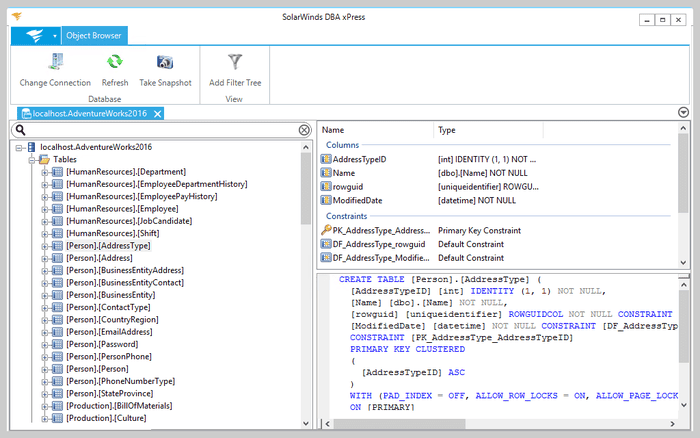700x438 pixels.
Task: Click the Refresh icon
Action: [x=115, y=62]
